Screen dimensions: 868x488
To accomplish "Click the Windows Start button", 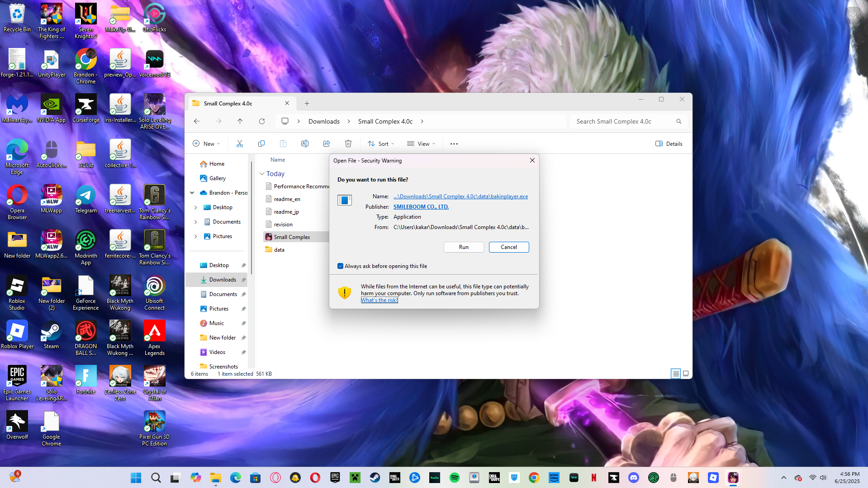I will 136,478.
